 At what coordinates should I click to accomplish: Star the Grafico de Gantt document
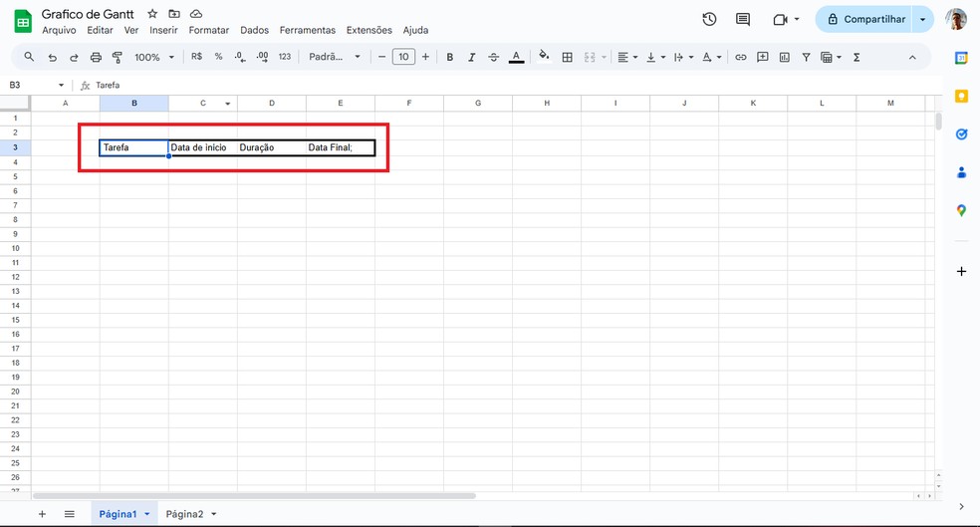point(152,14)
